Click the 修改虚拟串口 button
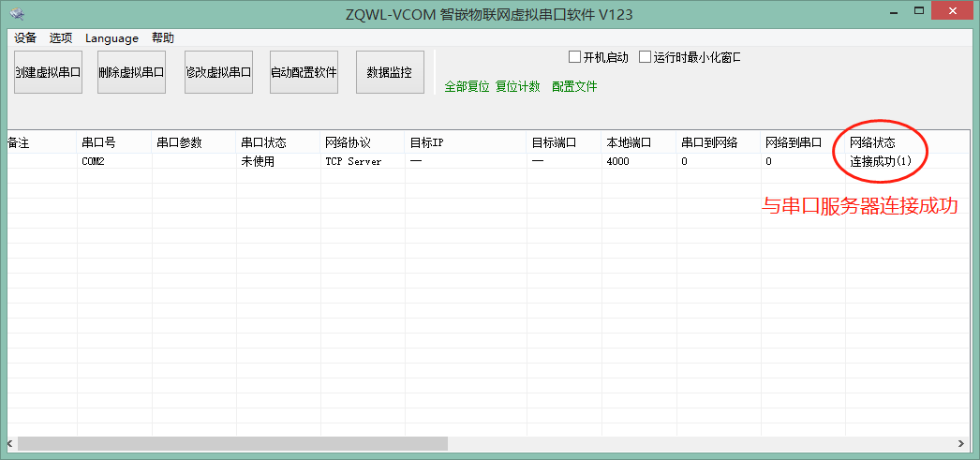 pyautogui.click(x=218, y=72)
